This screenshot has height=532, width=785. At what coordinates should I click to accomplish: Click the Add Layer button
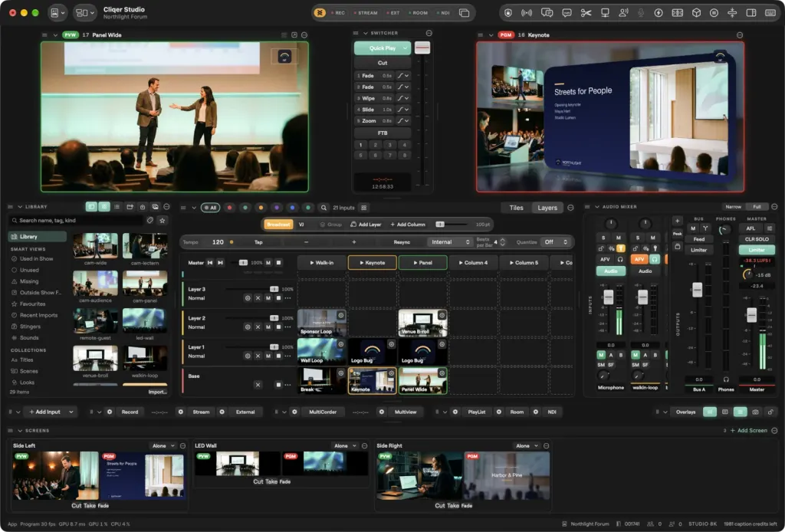(366, 225)
